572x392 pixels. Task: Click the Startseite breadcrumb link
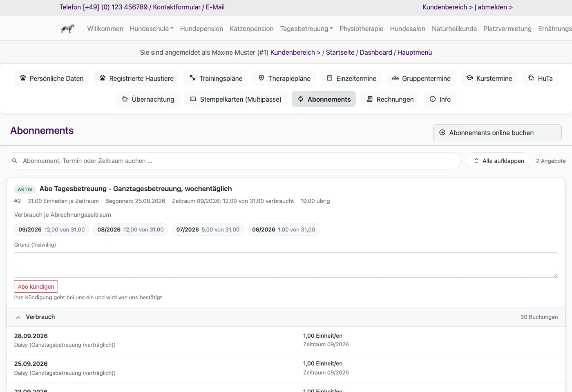pyautogui.click(x=340, y=52)
